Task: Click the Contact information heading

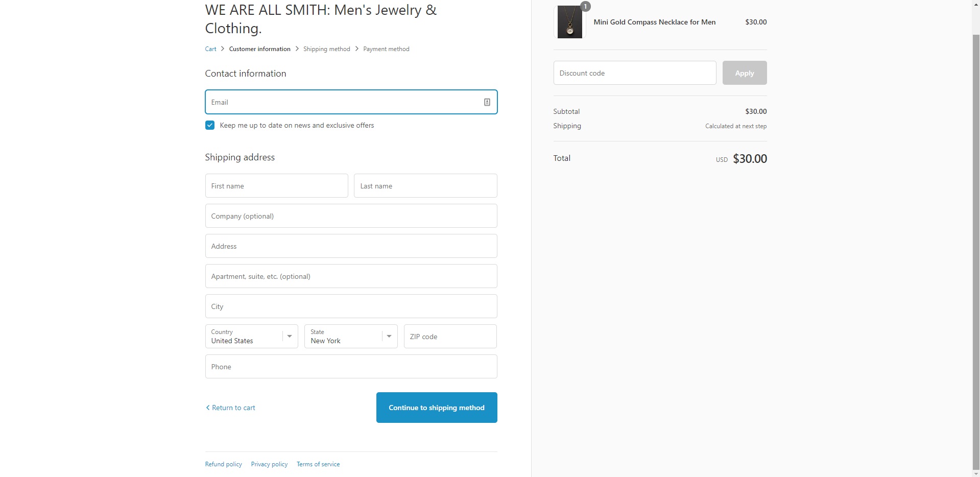Action: [245, 74]
